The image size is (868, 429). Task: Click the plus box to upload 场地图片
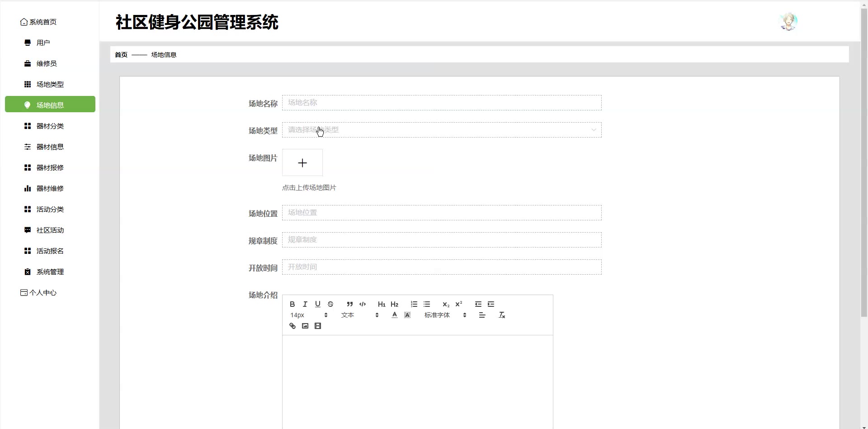pos(302,162)
